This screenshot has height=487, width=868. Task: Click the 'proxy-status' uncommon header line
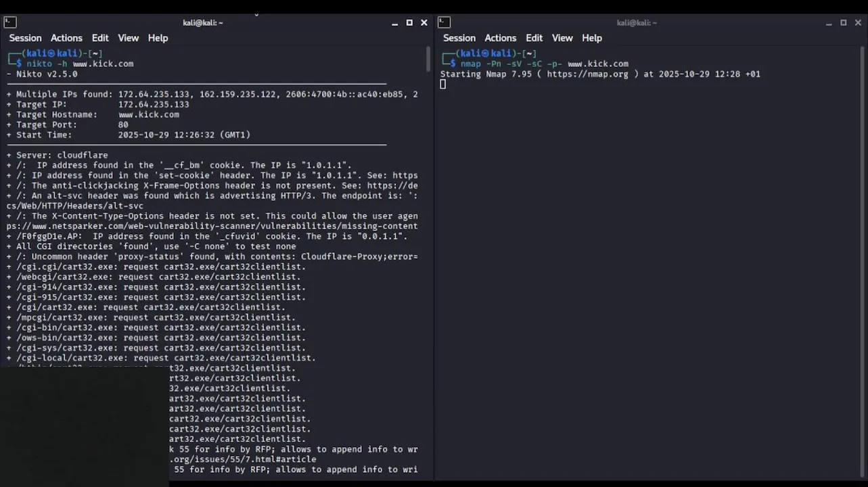tap(212, 256)
